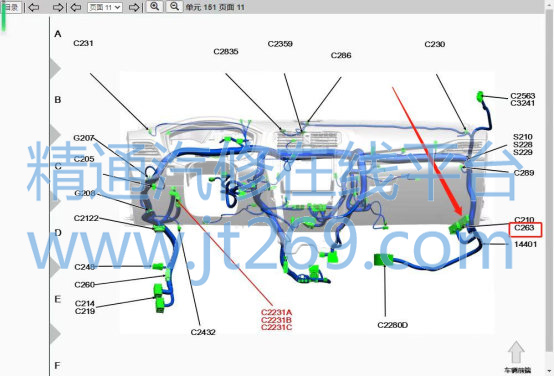This screenshot has width=554, height=376.
Task: Click gray triangle marker between rows E and F
Action: pyautogui.click(x=55, y=333)
